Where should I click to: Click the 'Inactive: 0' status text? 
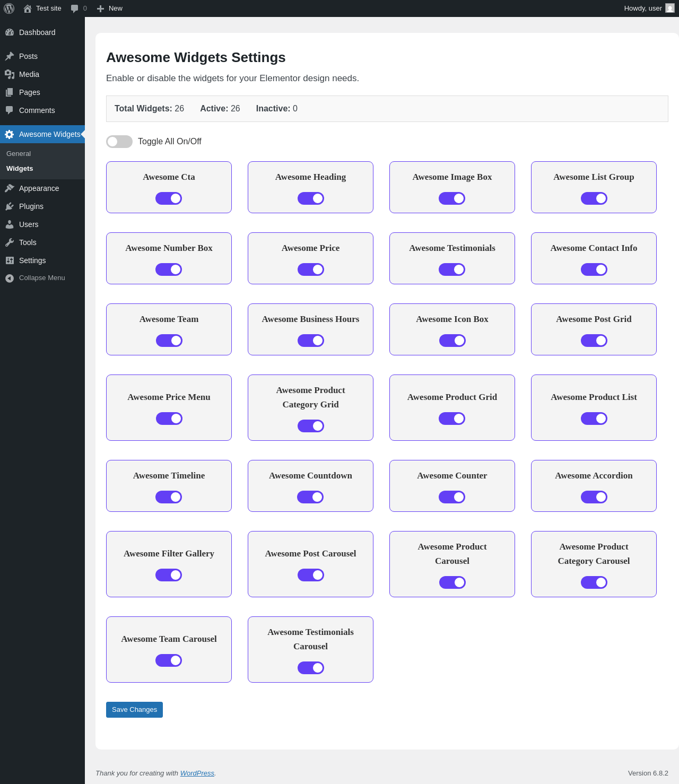click(x=276, y=109)
